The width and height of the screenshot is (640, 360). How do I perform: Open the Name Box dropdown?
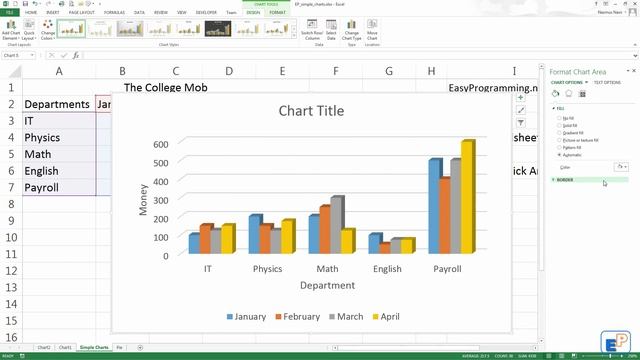tap(32, 55)
